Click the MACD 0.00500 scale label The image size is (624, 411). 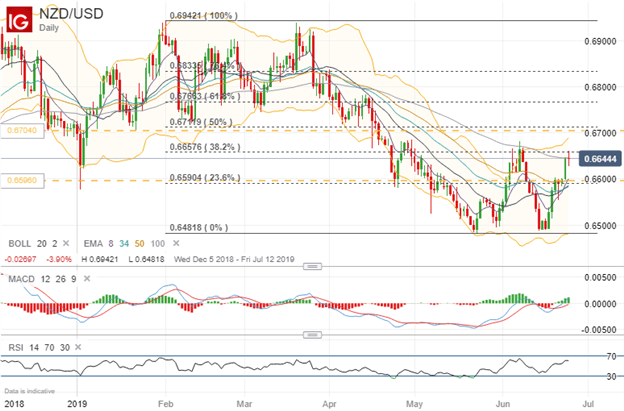click(600, 277)
